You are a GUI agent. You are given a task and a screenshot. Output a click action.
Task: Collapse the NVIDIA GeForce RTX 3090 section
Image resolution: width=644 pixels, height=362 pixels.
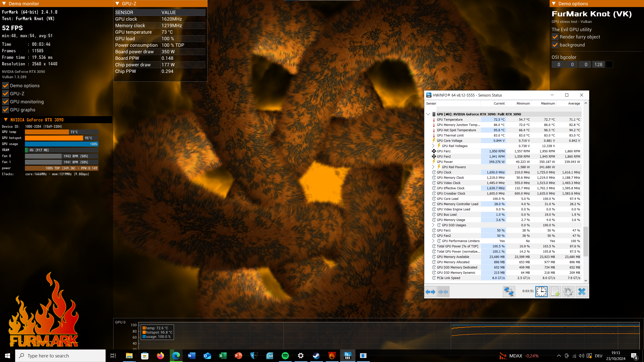click(x=6, y=120)
